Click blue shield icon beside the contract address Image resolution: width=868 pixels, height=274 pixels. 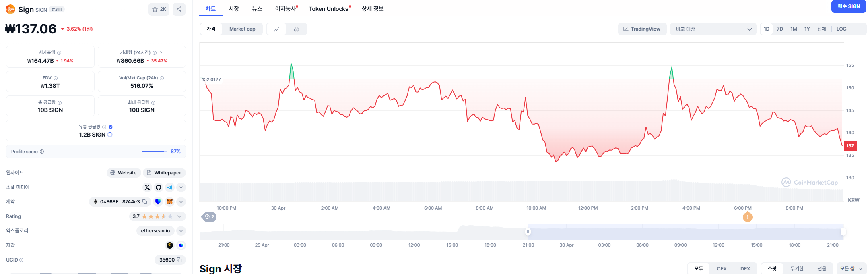tap(158, 201)
